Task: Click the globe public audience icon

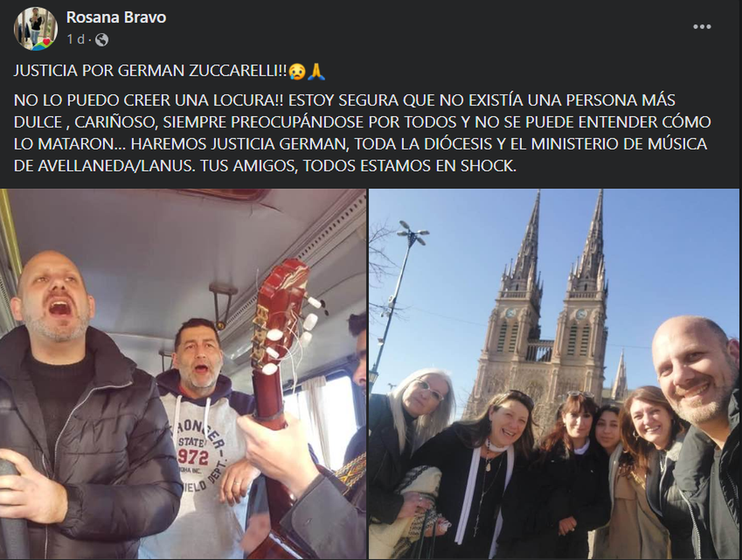Action: [101, 40]
